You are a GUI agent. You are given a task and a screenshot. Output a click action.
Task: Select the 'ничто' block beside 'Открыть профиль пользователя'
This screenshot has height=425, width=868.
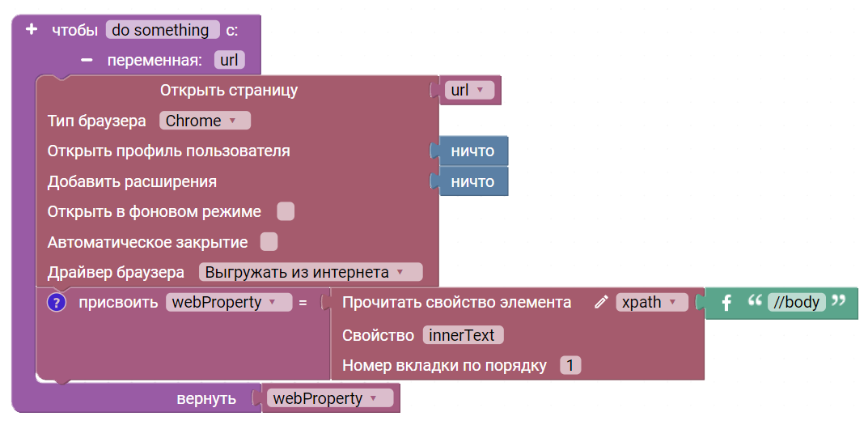pyautogui.click(x=472, y=151)
